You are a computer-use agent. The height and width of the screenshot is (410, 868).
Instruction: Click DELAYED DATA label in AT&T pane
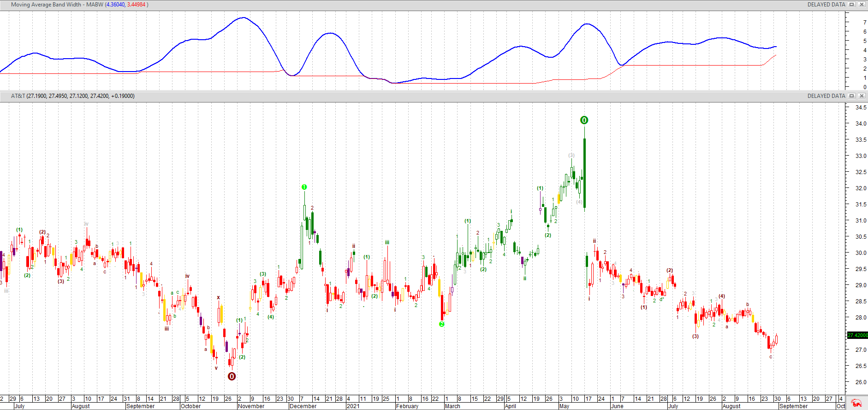[x=826, y=96]
